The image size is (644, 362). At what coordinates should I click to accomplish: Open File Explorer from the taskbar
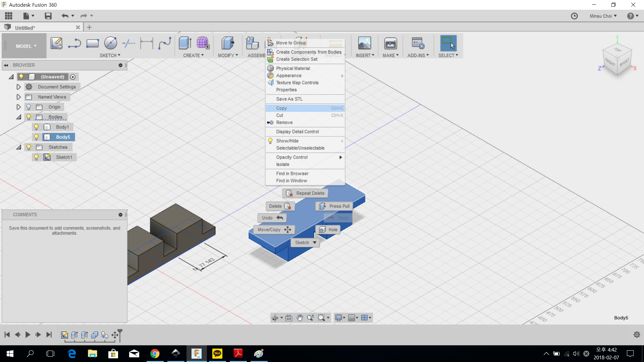pos(92,354)
